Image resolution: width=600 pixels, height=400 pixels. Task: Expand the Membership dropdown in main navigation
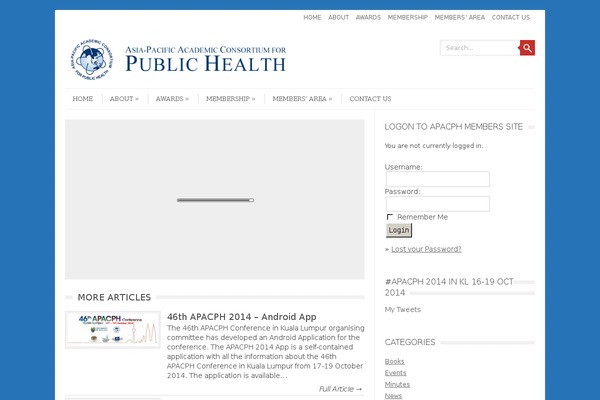[230, 99]
